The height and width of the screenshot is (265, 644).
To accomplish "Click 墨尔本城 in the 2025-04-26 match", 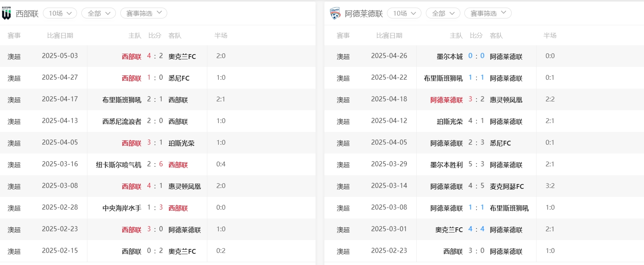I will [x=450, y=57].
